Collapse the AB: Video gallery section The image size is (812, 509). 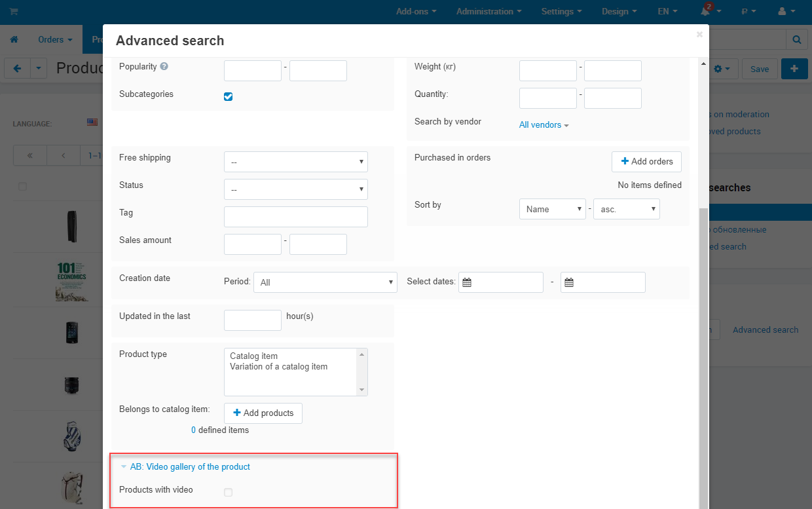click(x=124, y=466)
